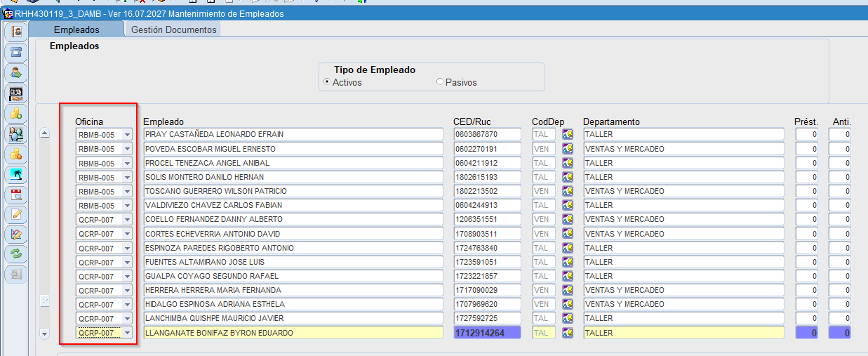Open the group of people sidebar icon
Image resolution: width=868 pixels, height=356 pixels.
[16, 133]
